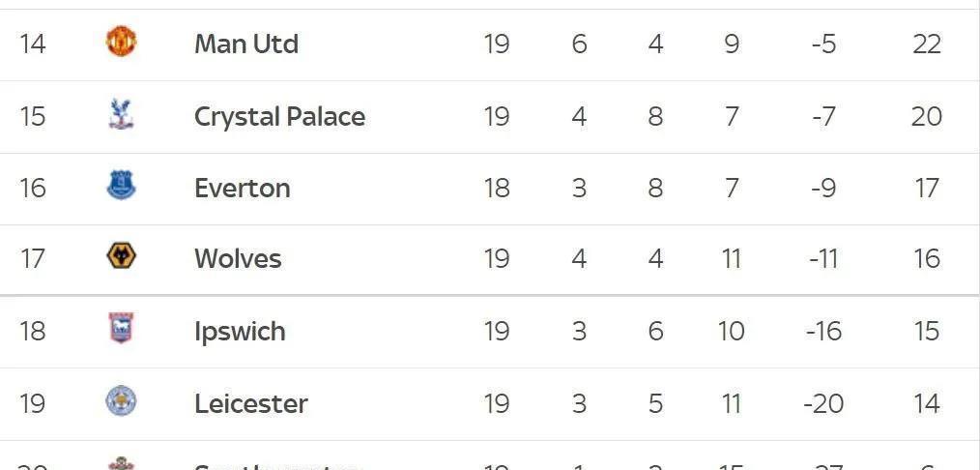980x470 pixels.
Task: Click the Wolves club crest
Action: tap(121, 256)
